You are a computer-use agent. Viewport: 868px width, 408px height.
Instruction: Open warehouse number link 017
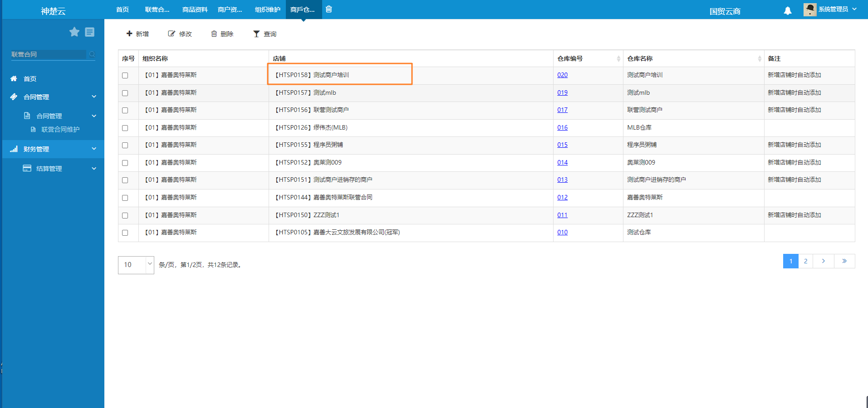tap(563, 110)
